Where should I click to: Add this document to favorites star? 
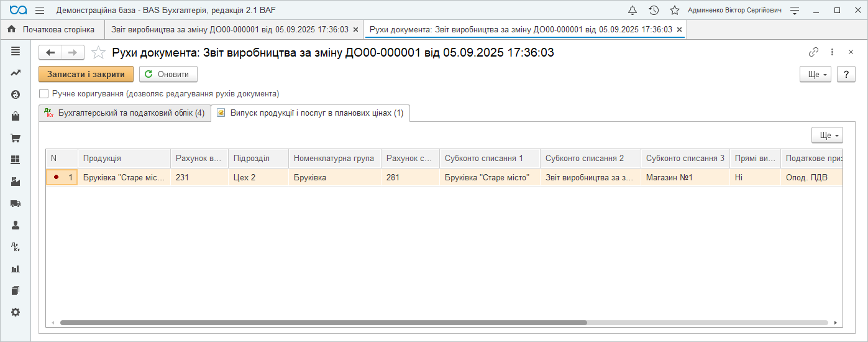point(98,53)
